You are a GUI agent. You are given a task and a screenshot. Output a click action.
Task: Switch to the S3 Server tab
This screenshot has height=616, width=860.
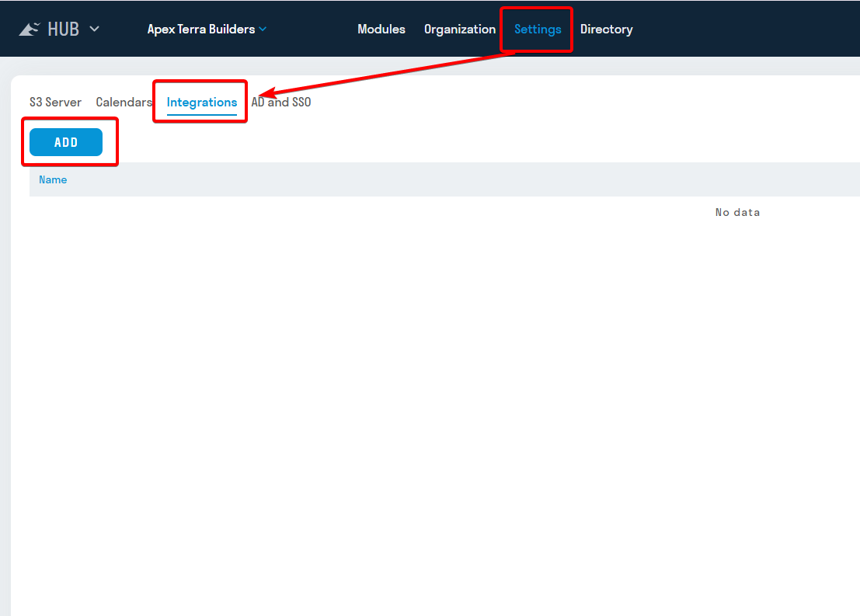pyautogui.click(x=55, y=102)
